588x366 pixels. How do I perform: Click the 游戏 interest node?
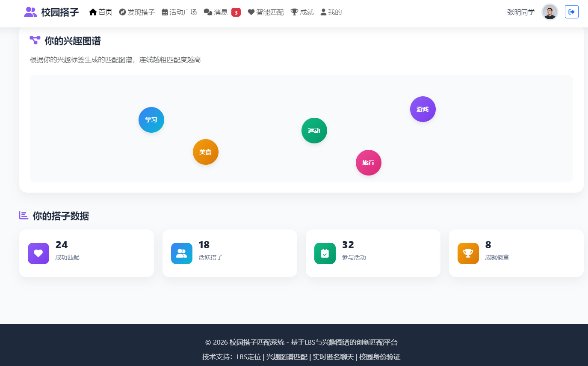click(423, 109)
